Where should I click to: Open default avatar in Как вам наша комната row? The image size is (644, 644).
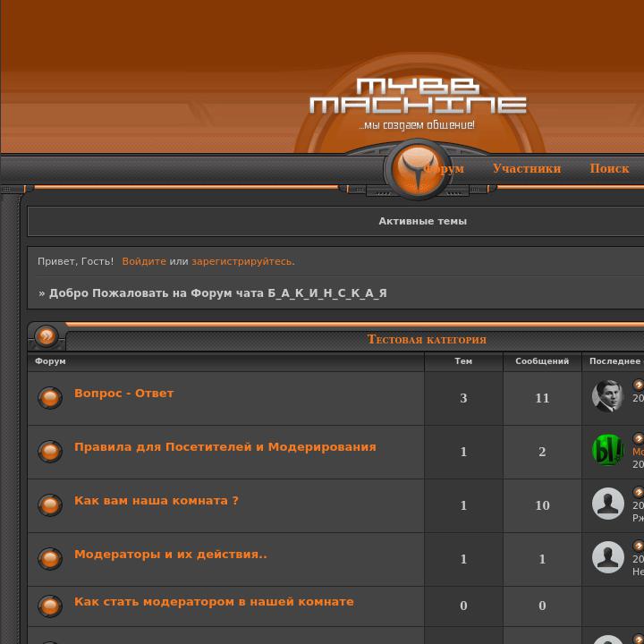click(x=608, y=504)
